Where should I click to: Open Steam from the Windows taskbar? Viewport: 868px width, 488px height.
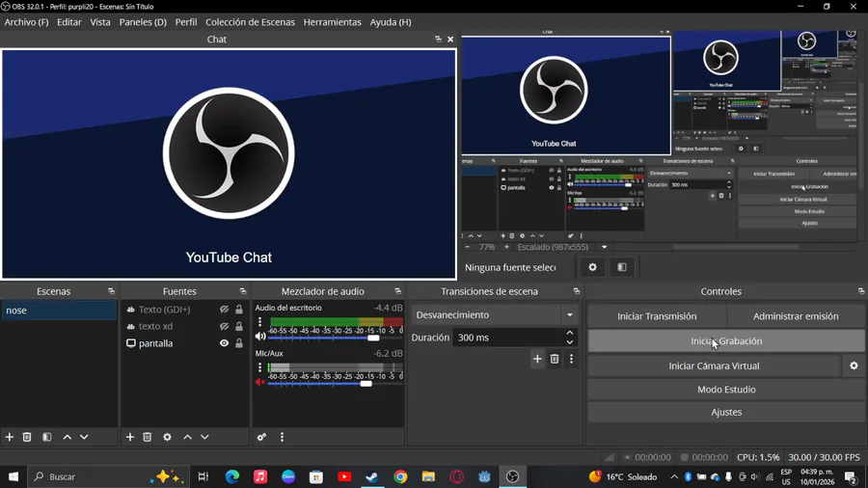tap(372, 476)
